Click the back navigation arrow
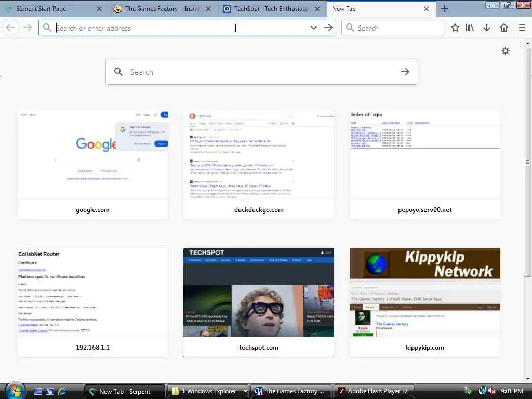 point(10,28)
